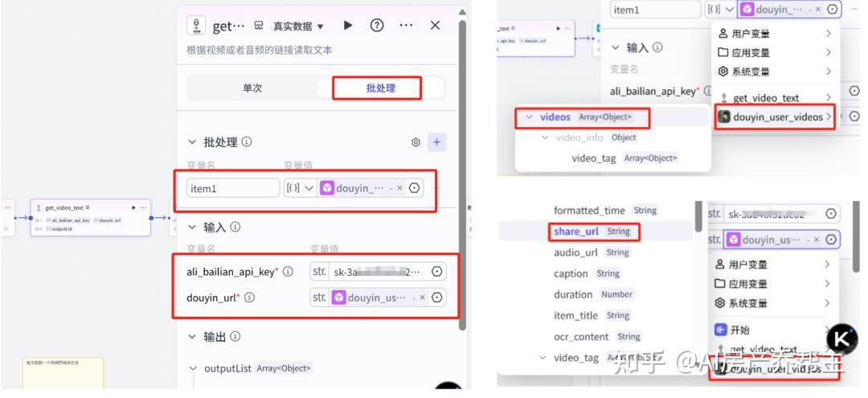Screen dimensions: 868x398
Task: Switch to the 单次 tab
Action: pos(252,88)
